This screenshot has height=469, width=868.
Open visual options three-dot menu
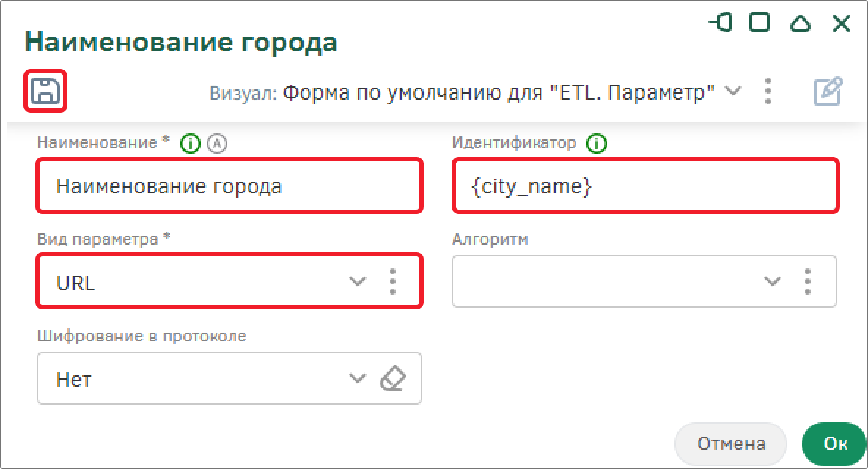point(768,92)
